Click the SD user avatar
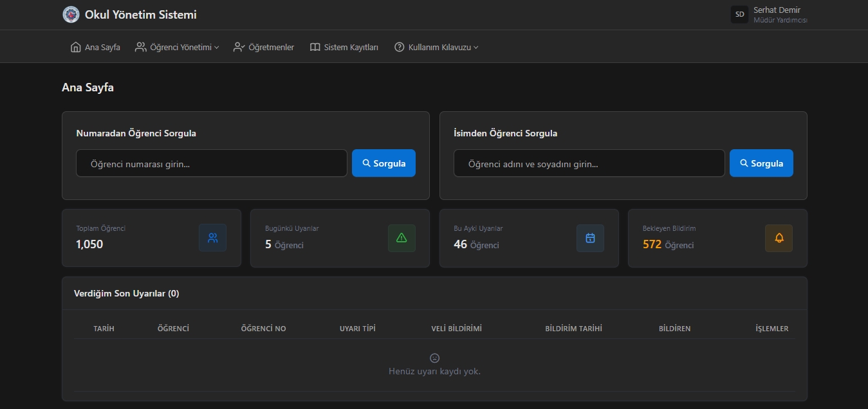This screenshot has width=868, height=409. (x=739, y=15)
